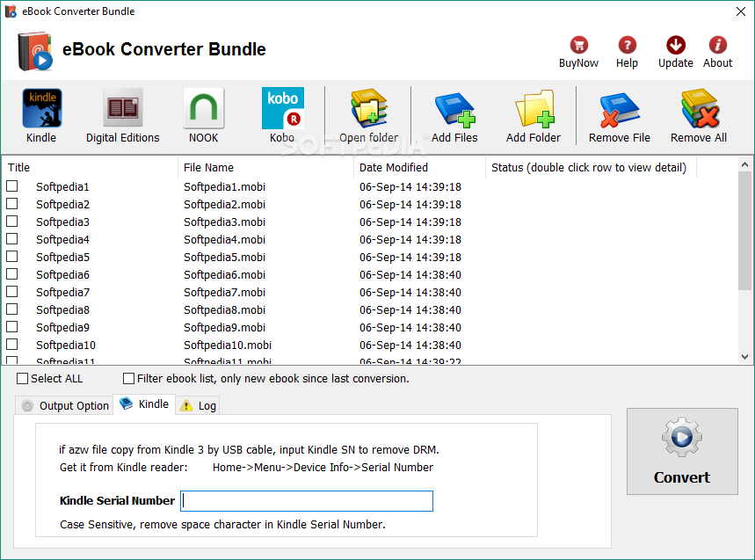Screen dimensions: 755x560
Task: Click the Add Files book icon
Action: point(455,109)
